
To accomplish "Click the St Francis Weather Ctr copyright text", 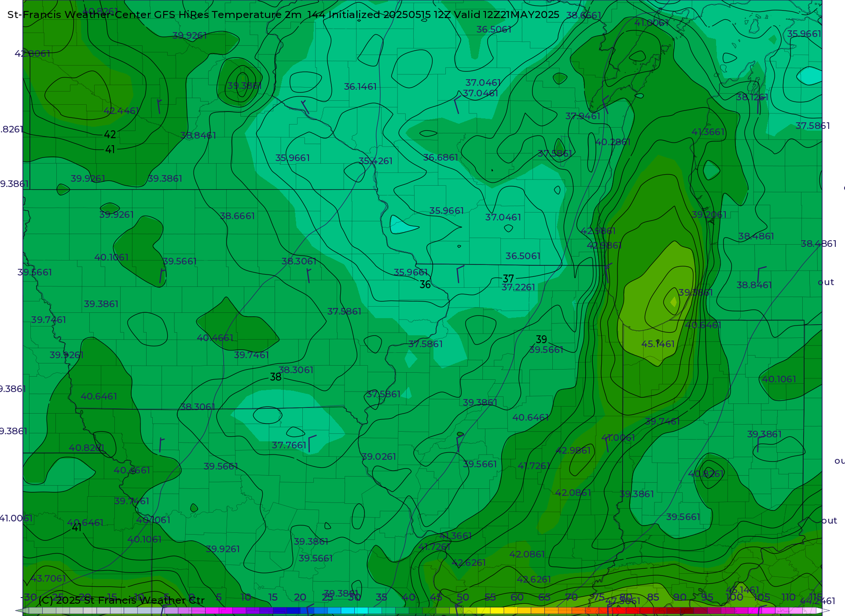I will pos(121,600).
